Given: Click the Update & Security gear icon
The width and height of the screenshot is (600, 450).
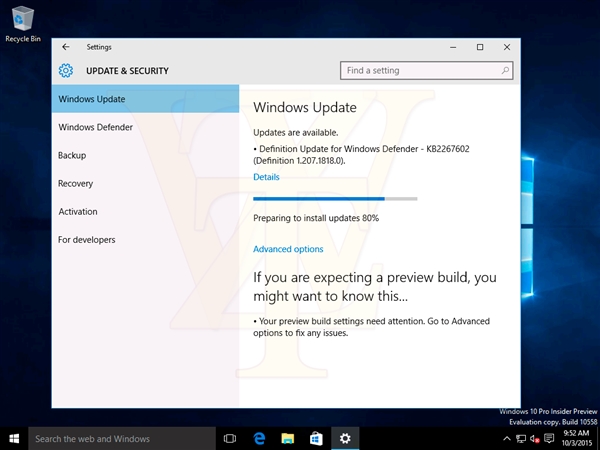Looking at the screenshot, I should [x=66, y=71].
